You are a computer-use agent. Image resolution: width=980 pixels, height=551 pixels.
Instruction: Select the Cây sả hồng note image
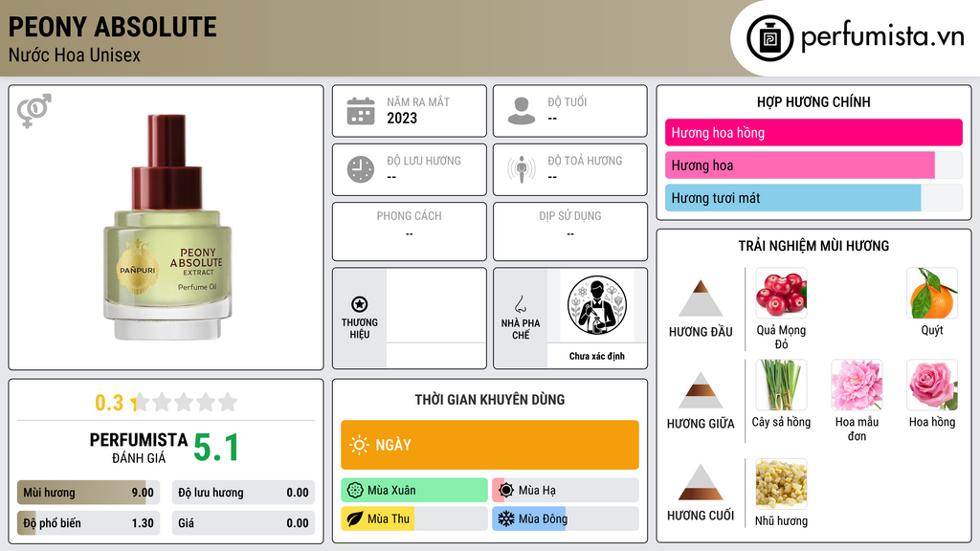(x=781, y=385)
